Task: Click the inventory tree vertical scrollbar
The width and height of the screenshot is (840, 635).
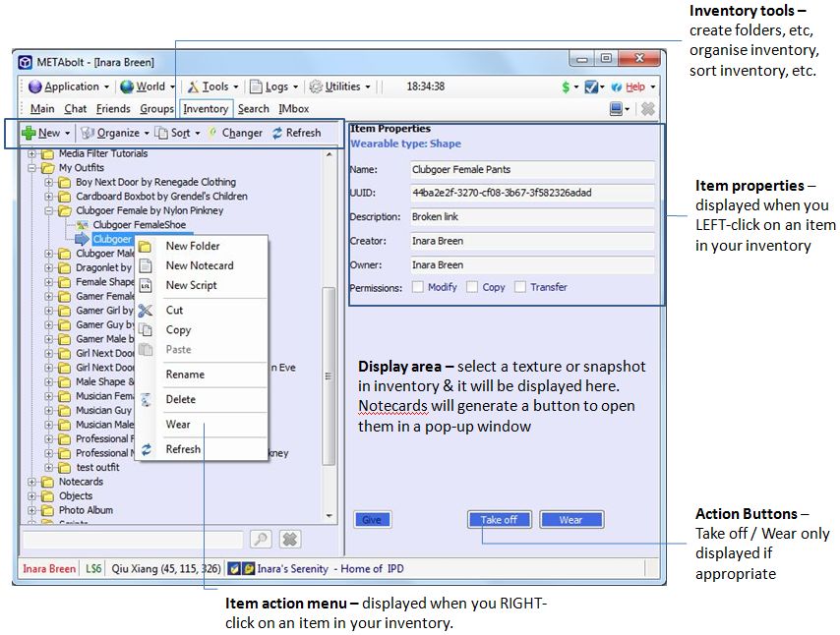Action: (x=329, y=374)
